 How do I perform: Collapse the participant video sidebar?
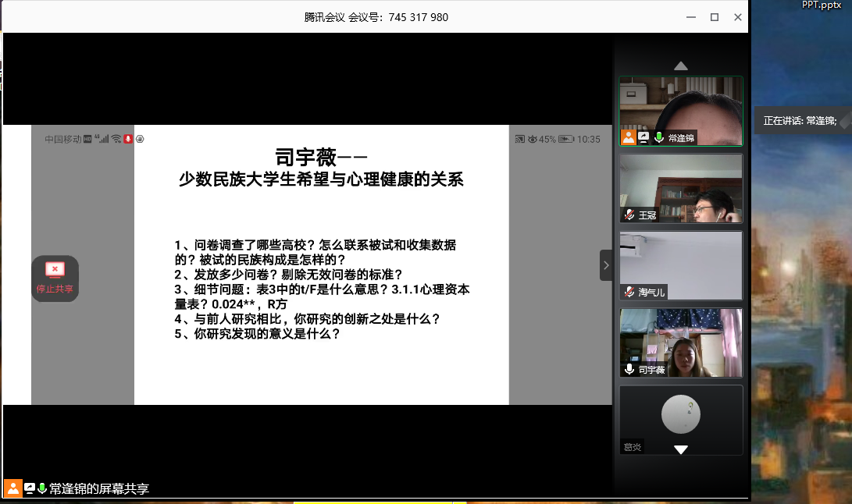click(606, 265)
